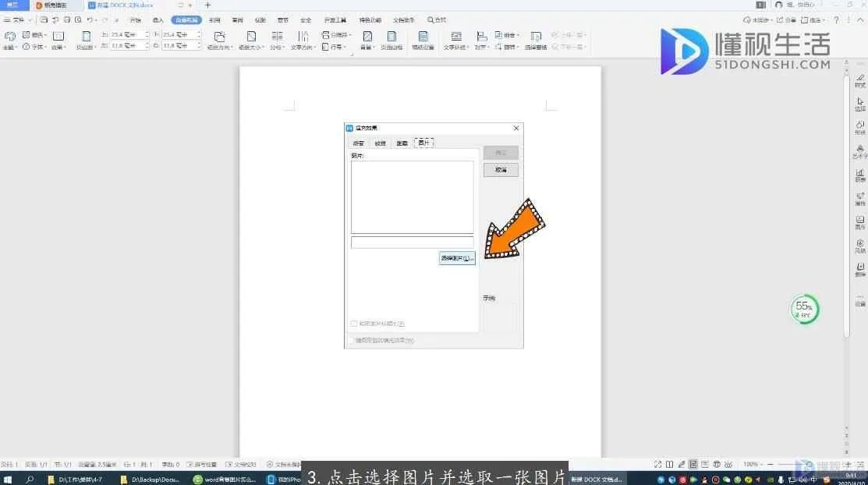Image resolution: width=868 pixels, height=485 pixels.
Task: Open the Styles (样式) sidebar icon
Action: pos(860,80)
